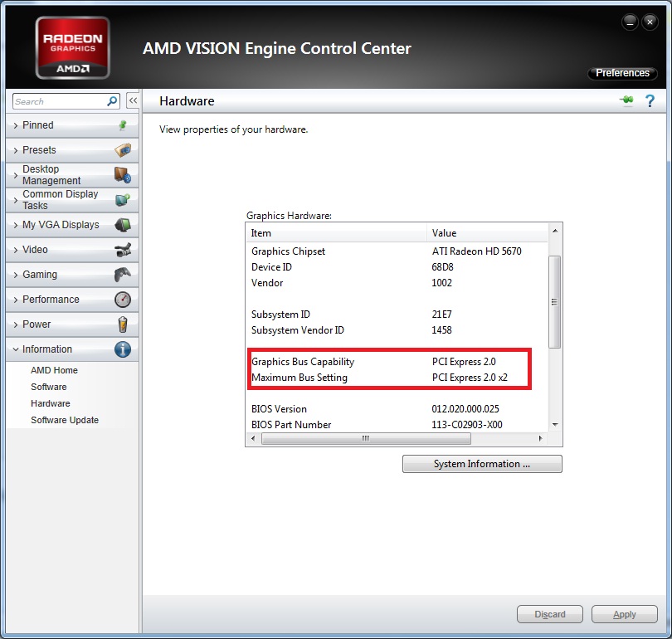The image size is (672, 639).
Task: Click the Power battery icon
Action: (x=123, y=324)
